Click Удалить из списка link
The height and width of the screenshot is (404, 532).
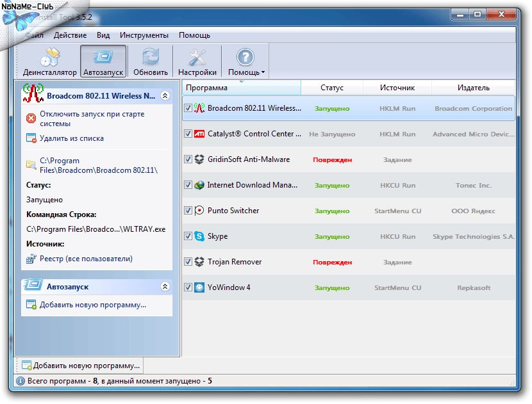pos(72,138)
